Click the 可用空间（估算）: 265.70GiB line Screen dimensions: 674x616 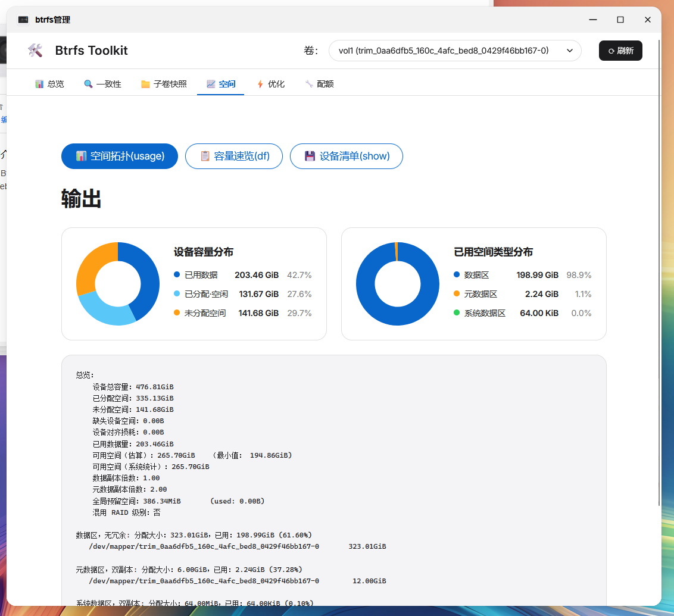click(x=192, y=455)
